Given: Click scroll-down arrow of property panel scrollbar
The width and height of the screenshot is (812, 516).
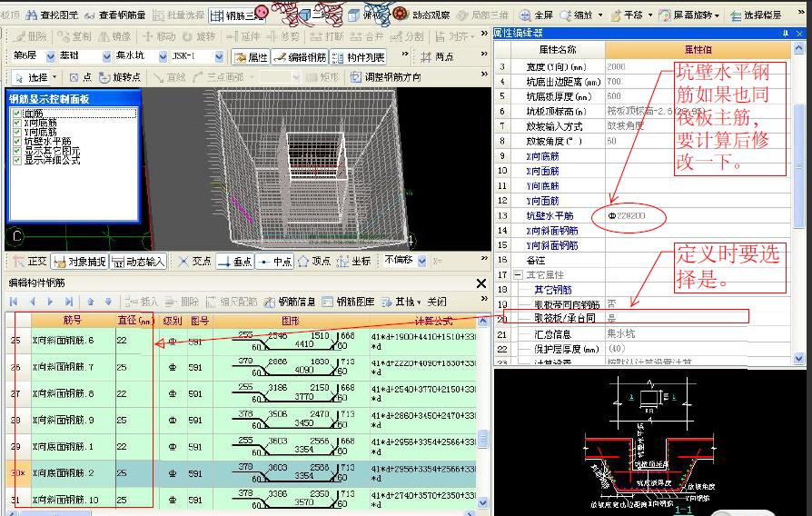Looking at the screenshot, I should [x=798, y=358].
